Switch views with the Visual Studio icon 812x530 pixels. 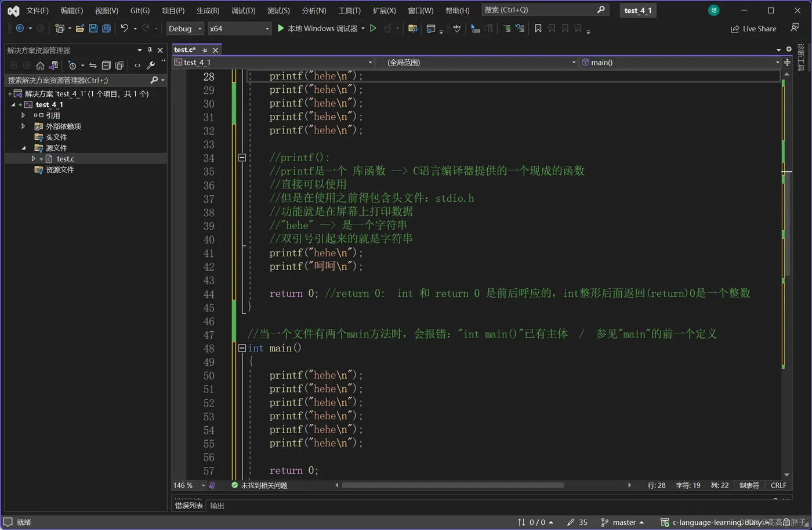53,66
